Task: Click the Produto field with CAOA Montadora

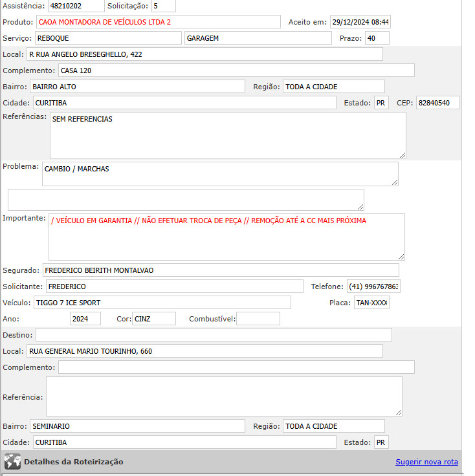Action: (158, 22)
